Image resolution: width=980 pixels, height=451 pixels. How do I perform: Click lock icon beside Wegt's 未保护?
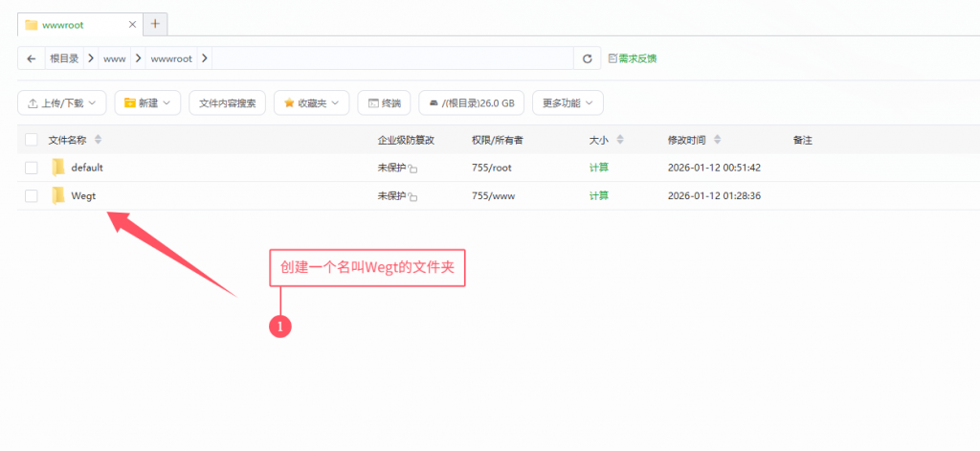pos(412,196)
